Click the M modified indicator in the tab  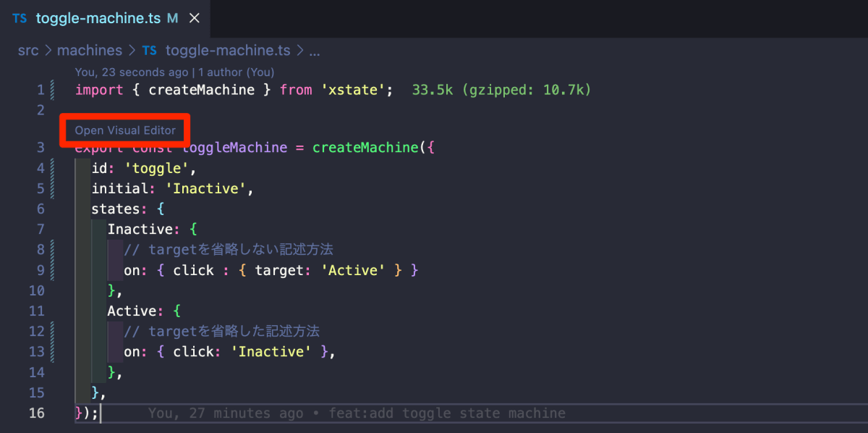point(172,19)
